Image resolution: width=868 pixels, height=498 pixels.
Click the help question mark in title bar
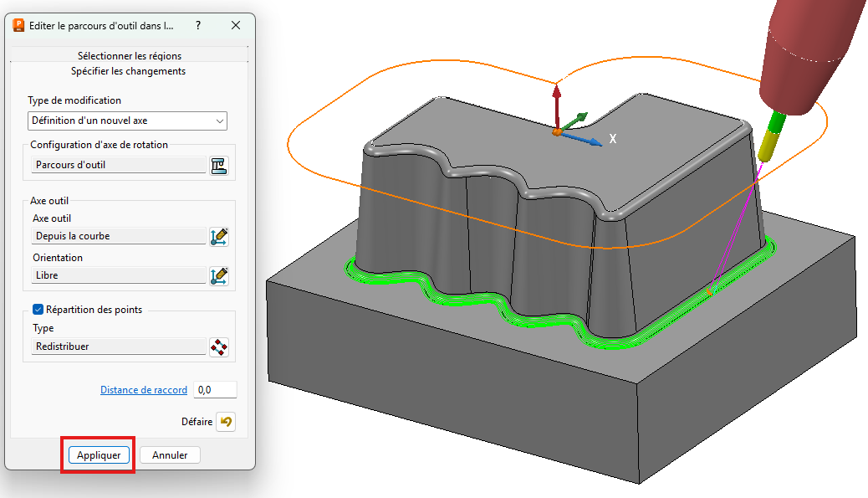[198, 26]
